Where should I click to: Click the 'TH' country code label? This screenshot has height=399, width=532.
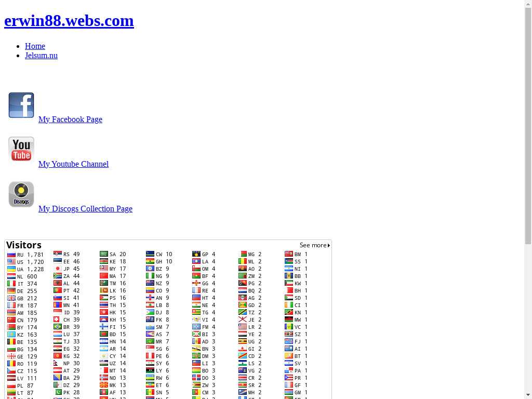click(x=113, y=305)
